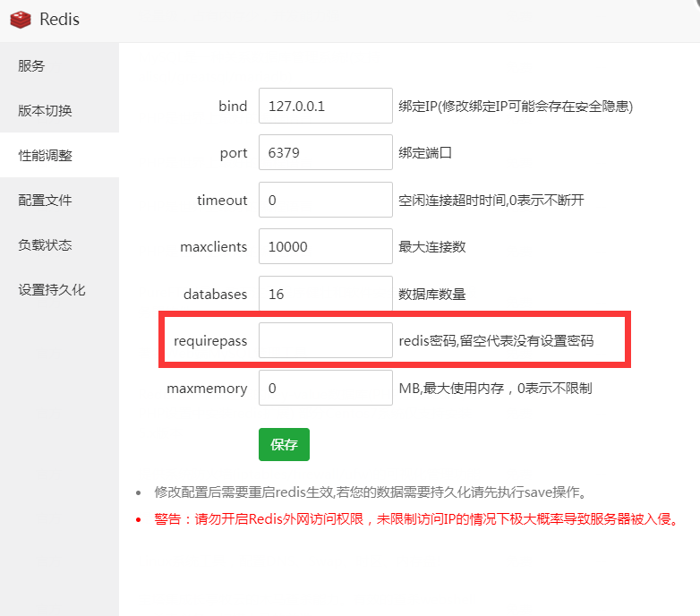This screenshot has height=616, width=700.
Task: Click the port field showing 6379
Action: point(325,152)
